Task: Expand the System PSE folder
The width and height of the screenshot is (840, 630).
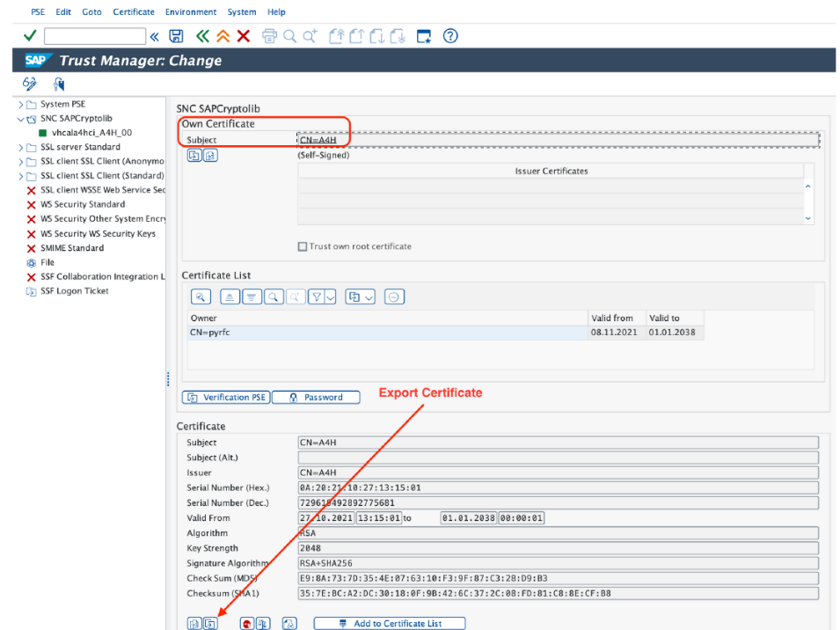Action: (x=21, y=104)
